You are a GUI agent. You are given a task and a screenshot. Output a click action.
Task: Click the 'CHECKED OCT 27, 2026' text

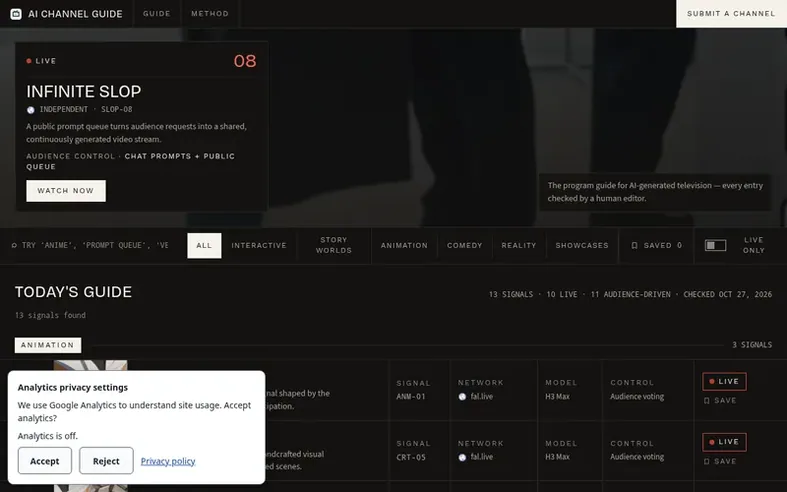(728, 294)
